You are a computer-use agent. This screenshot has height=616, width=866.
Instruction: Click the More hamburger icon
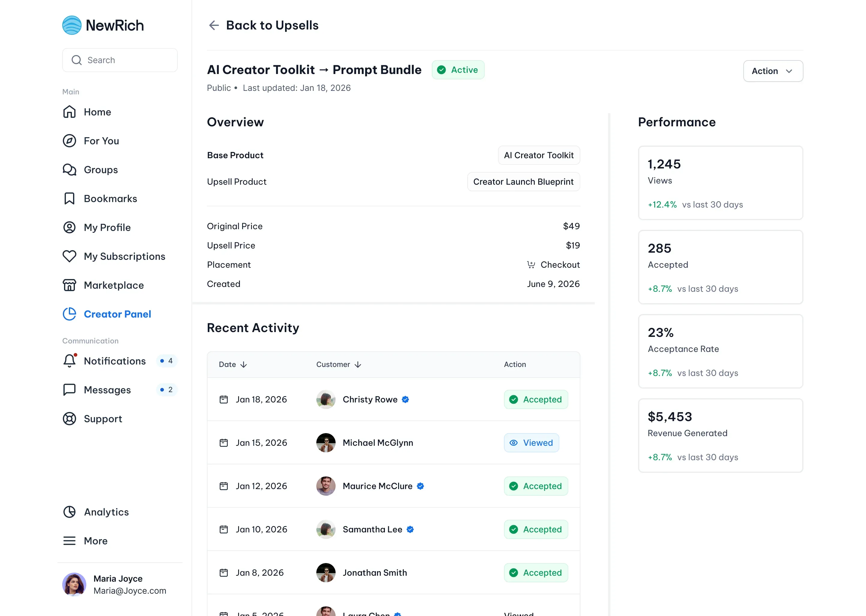(x=69, y=541)
